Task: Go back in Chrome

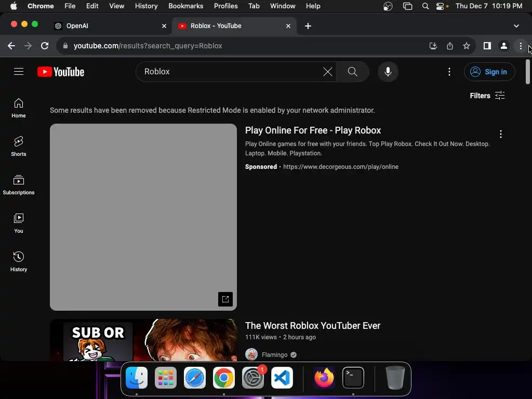Action: [x=11, y=46]
